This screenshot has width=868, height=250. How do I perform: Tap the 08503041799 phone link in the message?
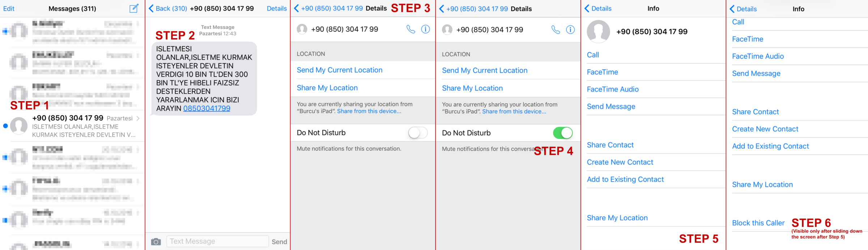207,108
